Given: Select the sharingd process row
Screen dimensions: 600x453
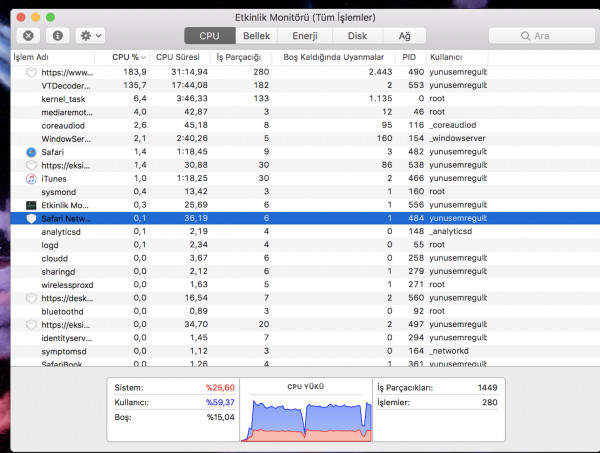Looking at the screenshot, I should 305,271.
